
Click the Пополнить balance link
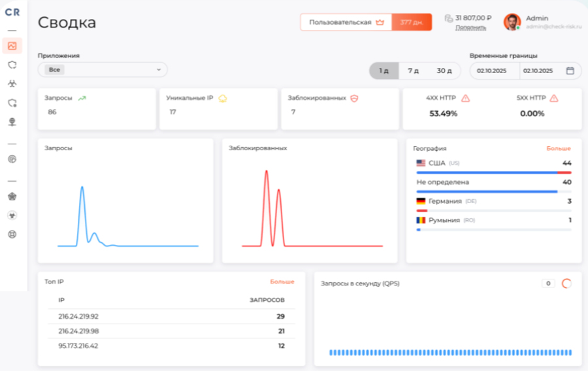coord(470,27)
